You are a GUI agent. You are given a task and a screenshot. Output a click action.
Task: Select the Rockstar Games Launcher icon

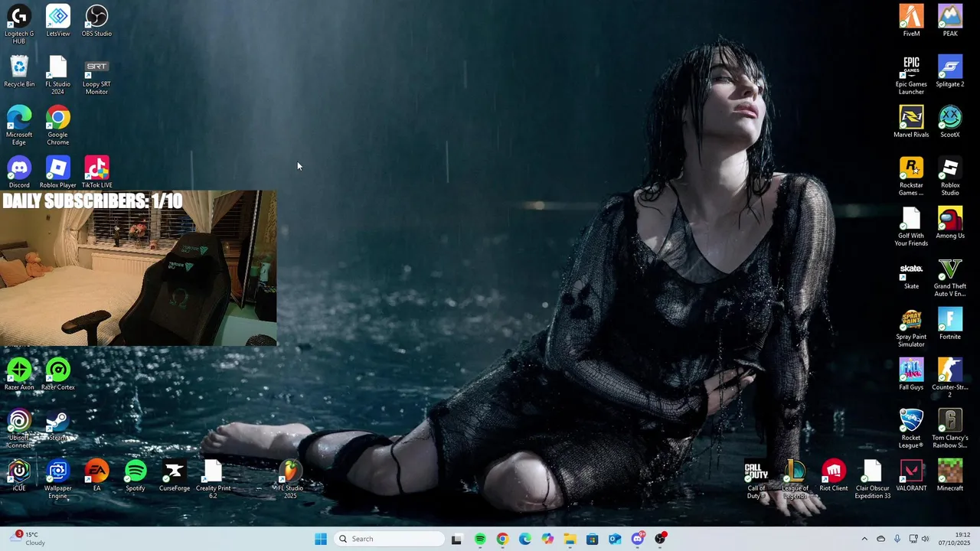(911, 176)
